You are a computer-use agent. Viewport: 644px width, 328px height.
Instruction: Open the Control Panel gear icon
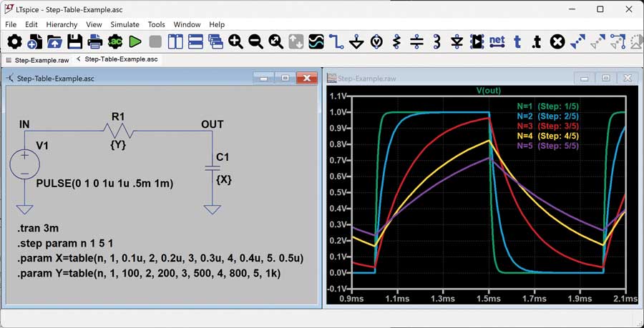point(14,42)
